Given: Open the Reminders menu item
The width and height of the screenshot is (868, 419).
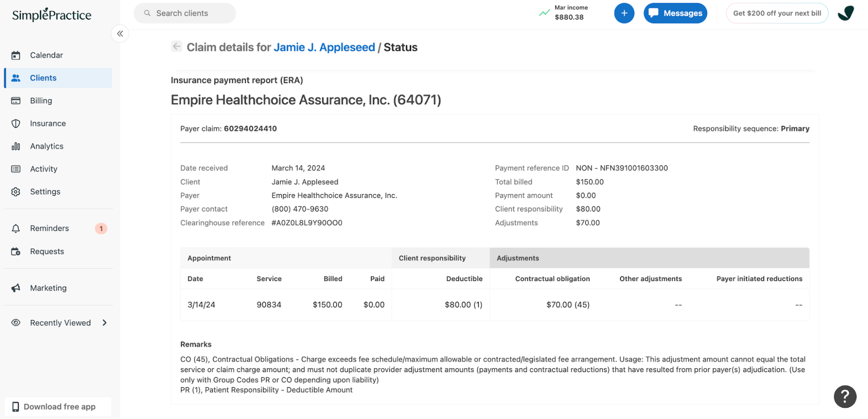Looking at the screenshot, I should 58,228.
